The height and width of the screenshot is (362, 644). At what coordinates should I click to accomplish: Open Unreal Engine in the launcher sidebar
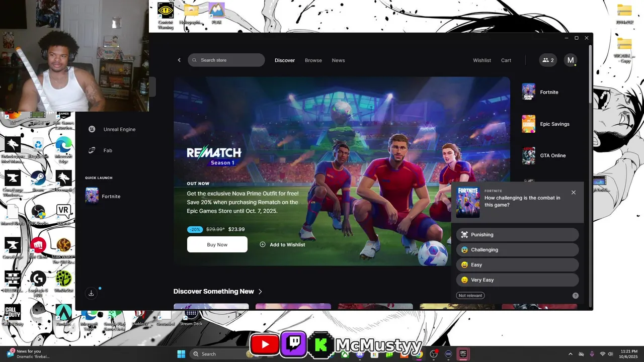pyautogui.click(x=113, y=129)
